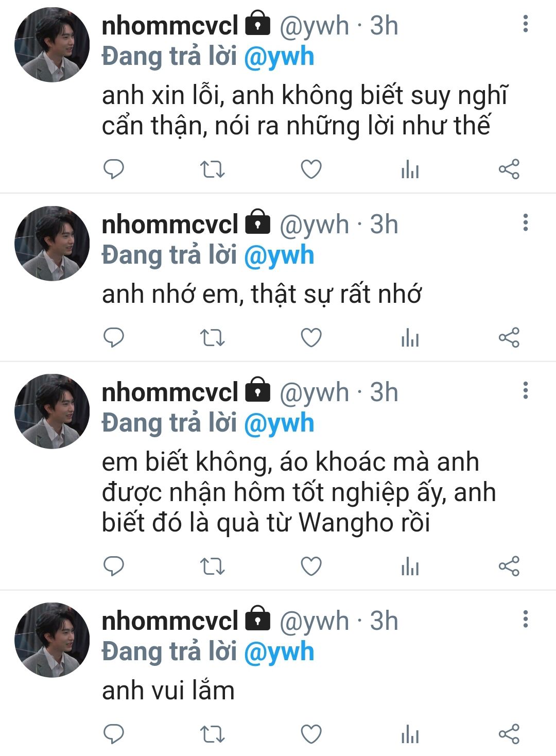Screen dimensions: 556x756
Task: View analytics of 'anh xin lỗi' tweet
Action: coord(410,169)
